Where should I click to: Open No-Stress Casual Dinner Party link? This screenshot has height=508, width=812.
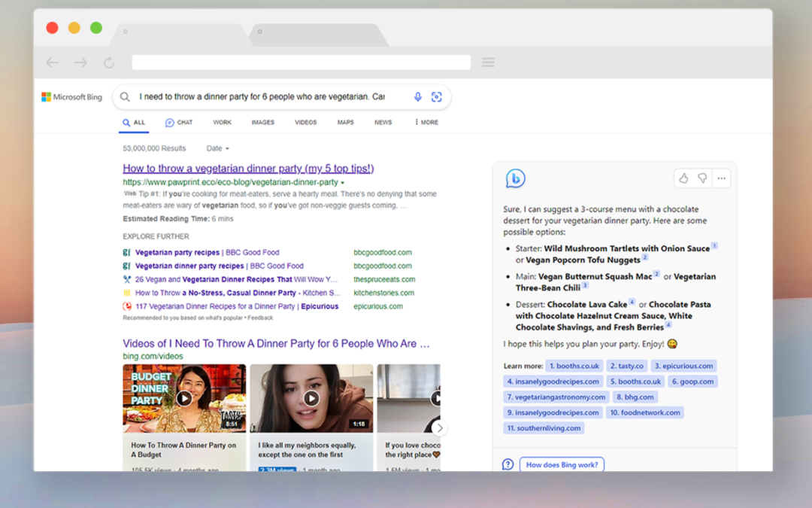(238, 293)
